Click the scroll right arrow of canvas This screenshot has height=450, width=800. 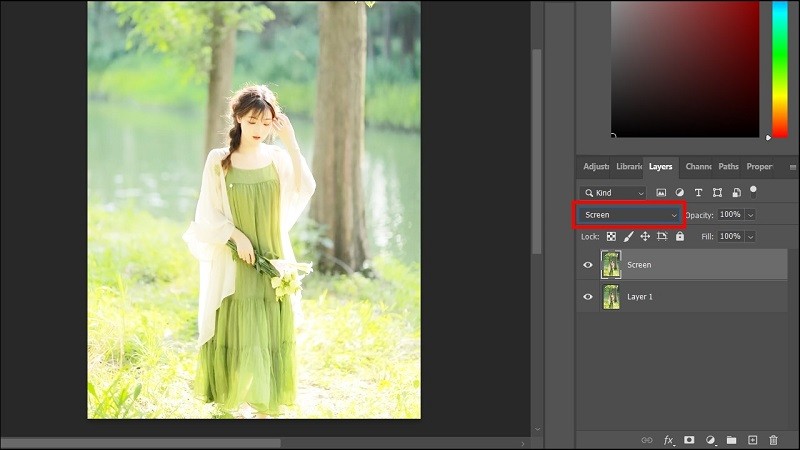(x=523, y=443)
